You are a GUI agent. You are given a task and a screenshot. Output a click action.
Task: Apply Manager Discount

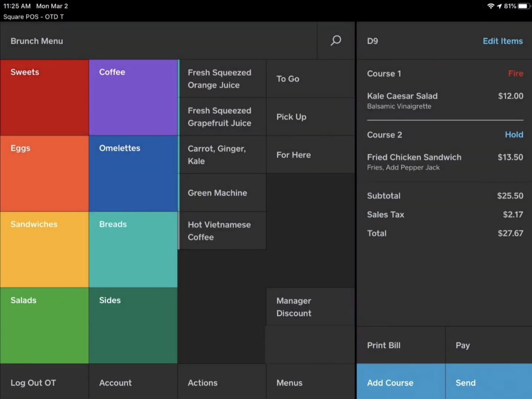pyautogui.click(x=310, y=307)
